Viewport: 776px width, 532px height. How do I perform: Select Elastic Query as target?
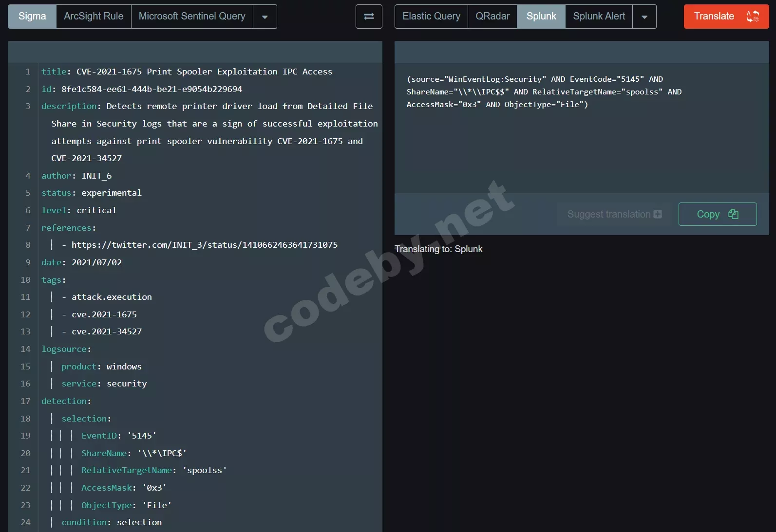point(431,17)
